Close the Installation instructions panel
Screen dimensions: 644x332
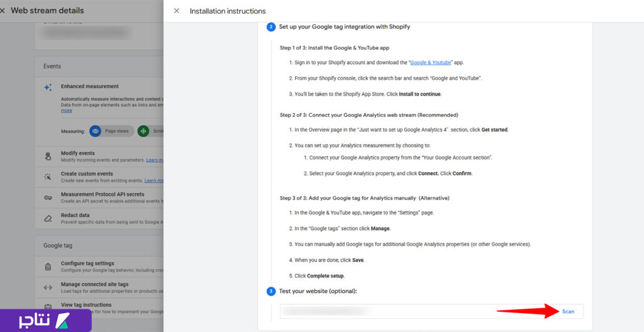pyautogui.click(x=177, y=11)
